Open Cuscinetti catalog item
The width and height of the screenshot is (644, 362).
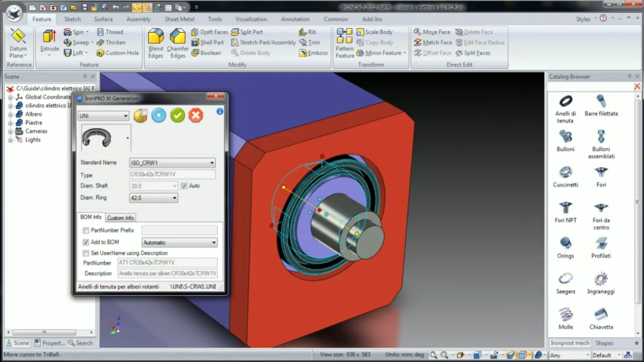566,177
